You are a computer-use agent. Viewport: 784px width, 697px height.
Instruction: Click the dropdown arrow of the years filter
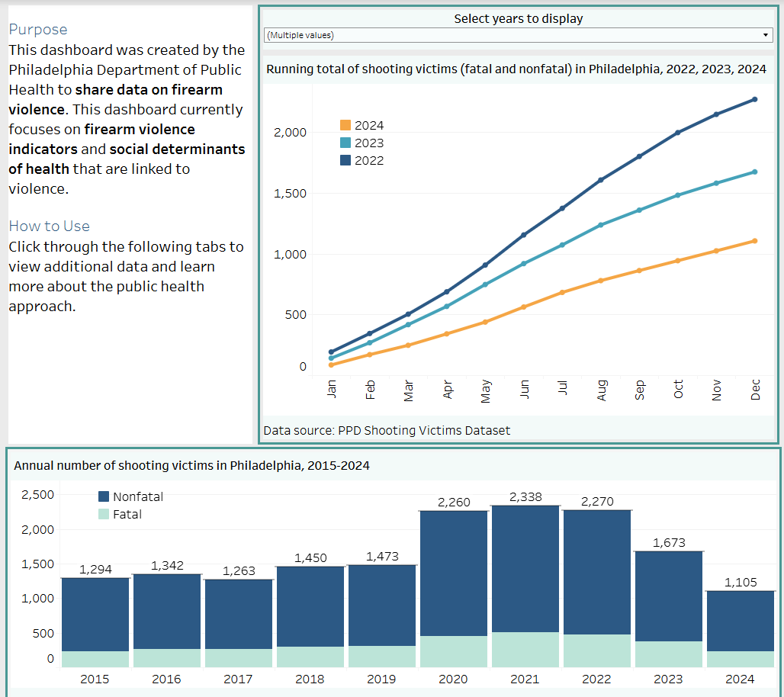tap(766, 35)
